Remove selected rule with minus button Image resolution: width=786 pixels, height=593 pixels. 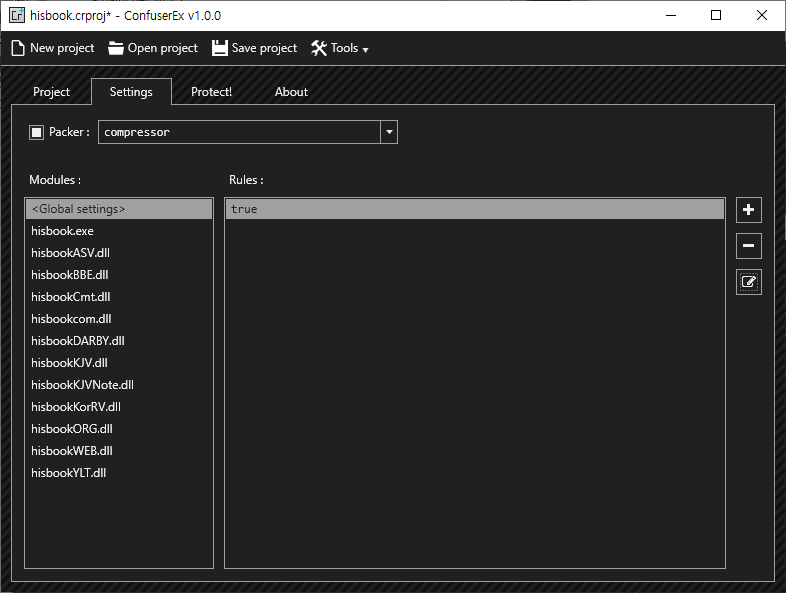(x=748, y=246)
